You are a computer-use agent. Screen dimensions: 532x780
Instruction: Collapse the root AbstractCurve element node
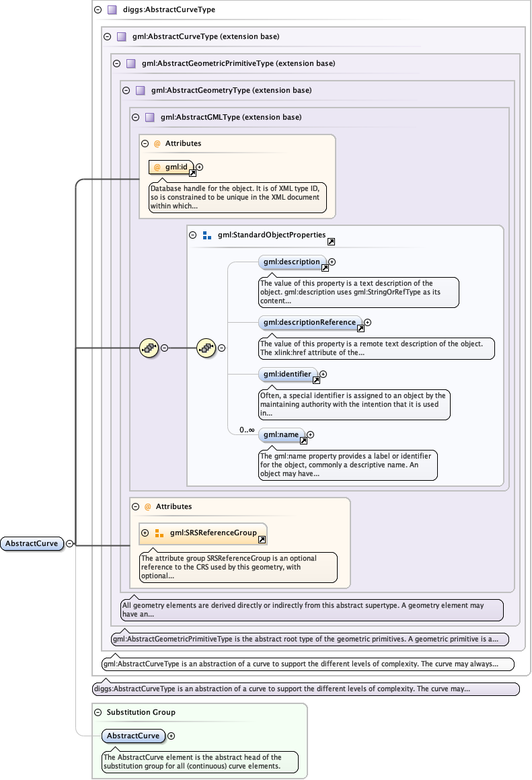(69, 544)
